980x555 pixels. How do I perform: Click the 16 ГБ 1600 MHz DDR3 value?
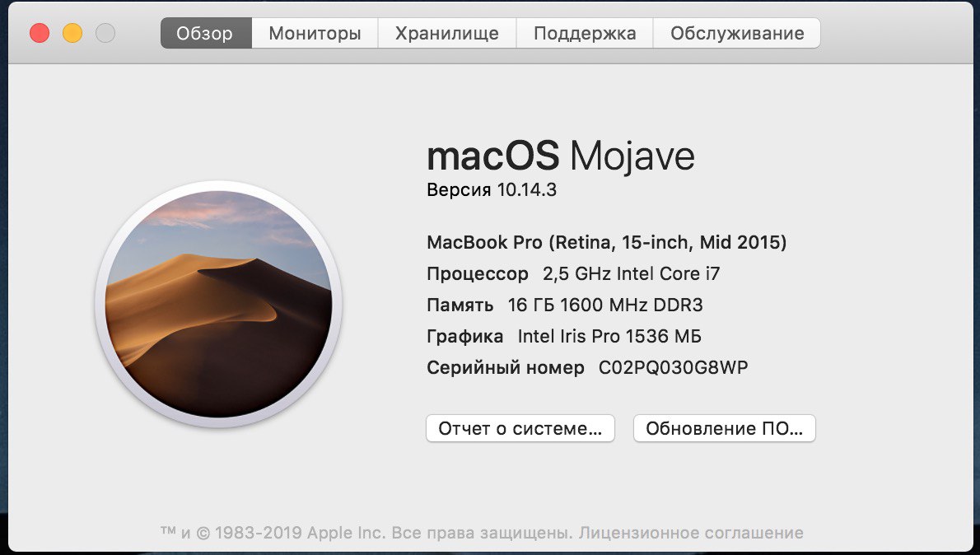(605, 305)
